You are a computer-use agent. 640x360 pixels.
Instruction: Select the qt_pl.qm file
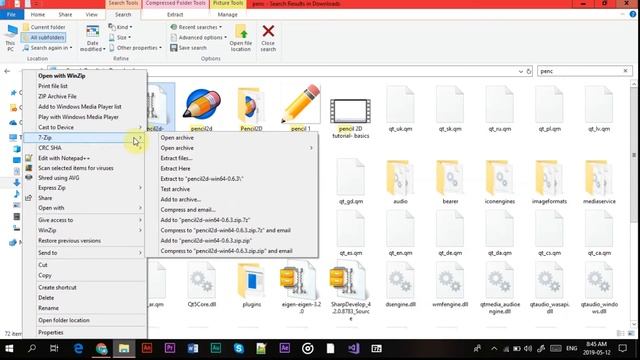[549, 105]
